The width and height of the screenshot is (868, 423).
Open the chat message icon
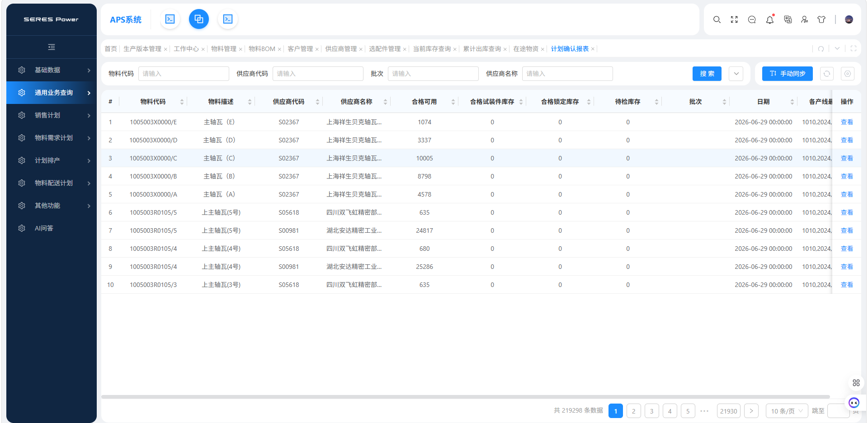point(752,19)
